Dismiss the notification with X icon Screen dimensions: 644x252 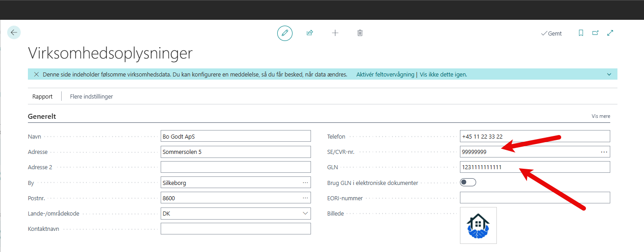(x=36, y=74)
